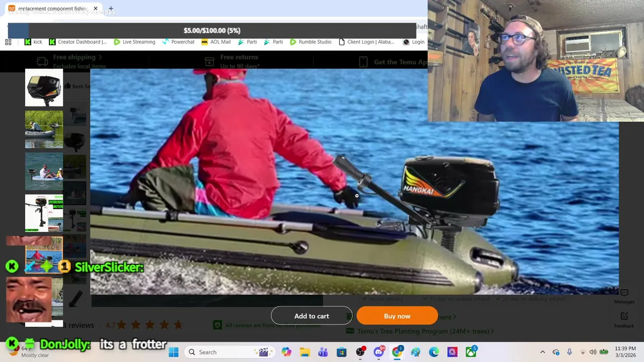This screenshot has width=644, height=362.
Task: Open the Powerchat bookmark
Action: 178,42
